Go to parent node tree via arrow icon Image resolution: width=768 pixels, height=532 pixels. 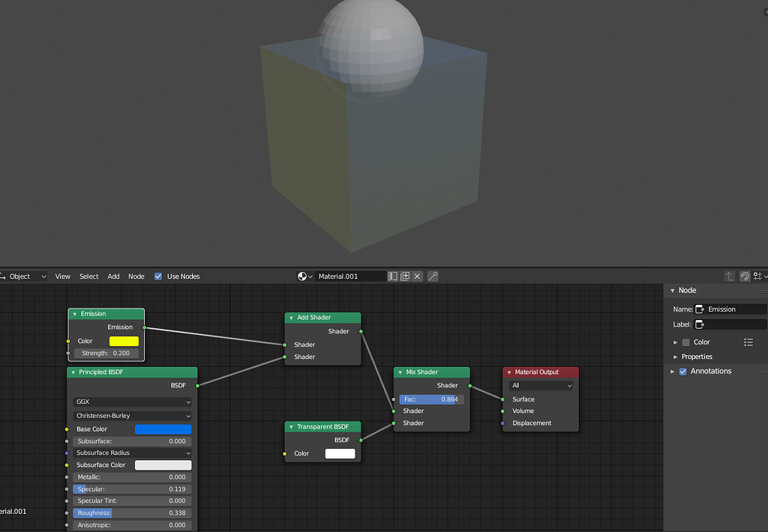[730, 276]
